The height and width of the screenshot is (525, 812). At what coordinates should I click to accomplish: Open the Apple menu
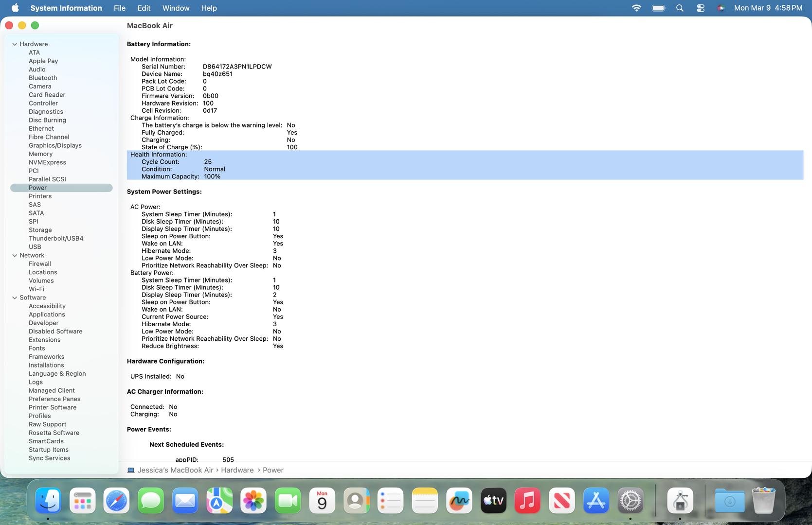[x=15, y=8]
